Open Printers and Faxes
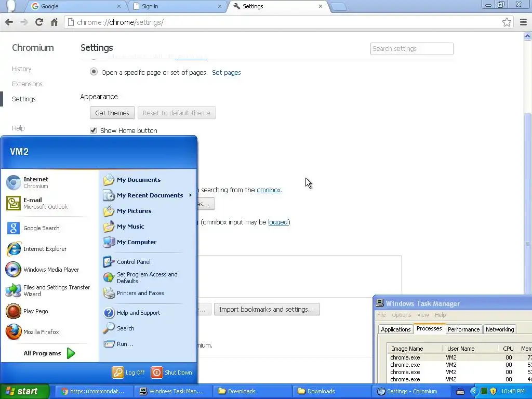Image resolution: width=532 pixels, height=399 pixels. pyautogui.click(x=148, y=293)
